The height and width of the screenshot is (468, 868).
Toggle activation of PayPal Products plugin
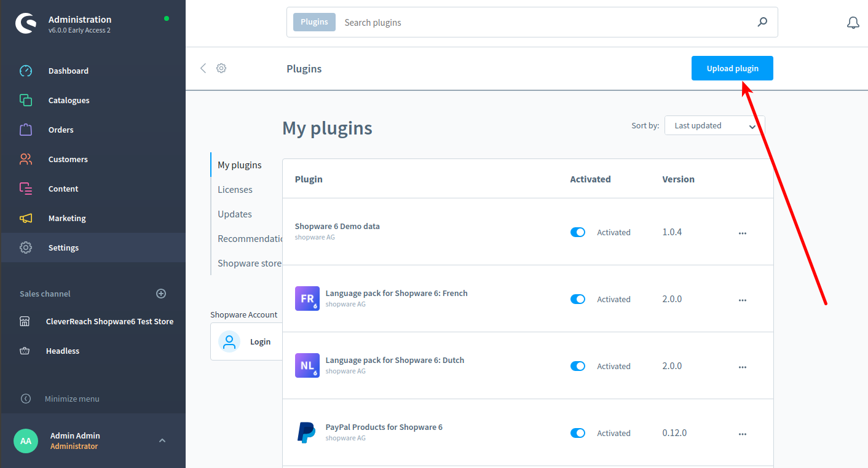[578, 433]
